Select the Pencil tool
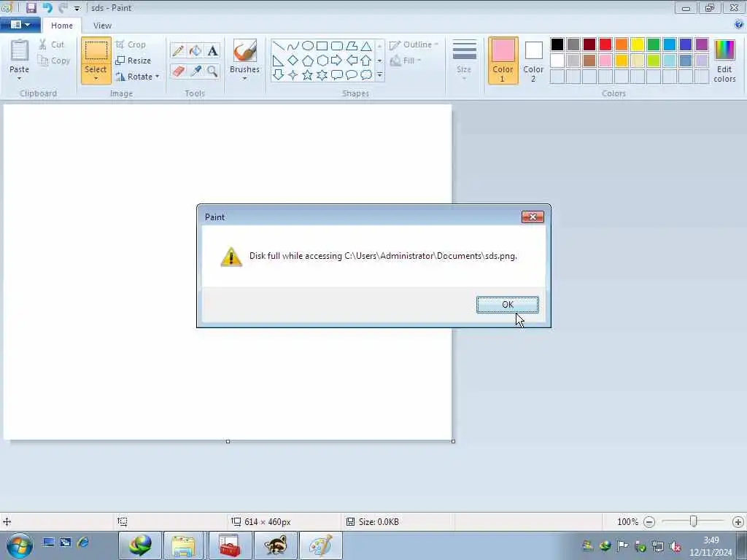 (178, 50)
